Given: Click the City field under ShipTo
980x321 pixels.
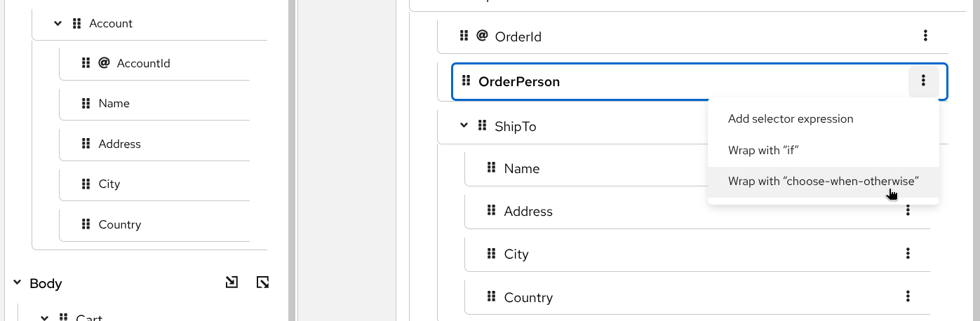Looking at the screenshot, I should pos(516,254).
